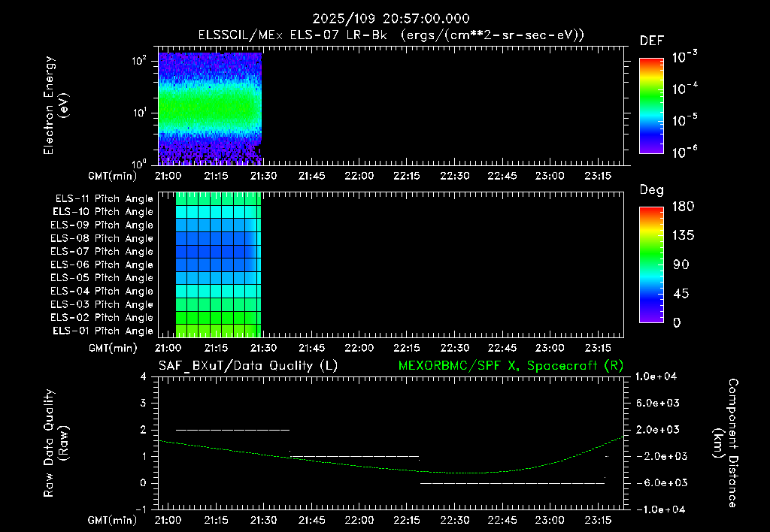Click the 45 tick on the Deg color bar
Image resolution: width=770 pixels, height=532 pixels.
click(x=681, y=294)
